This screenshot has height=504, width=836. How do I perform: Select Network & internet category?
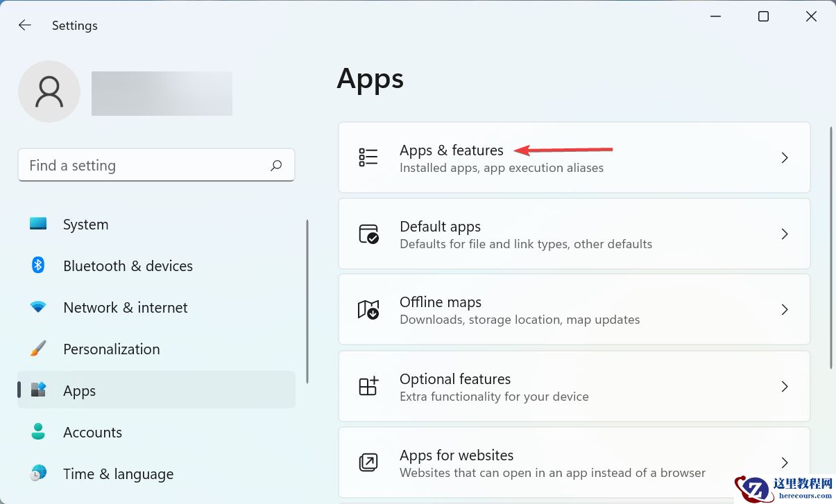(x=125, y=308)
